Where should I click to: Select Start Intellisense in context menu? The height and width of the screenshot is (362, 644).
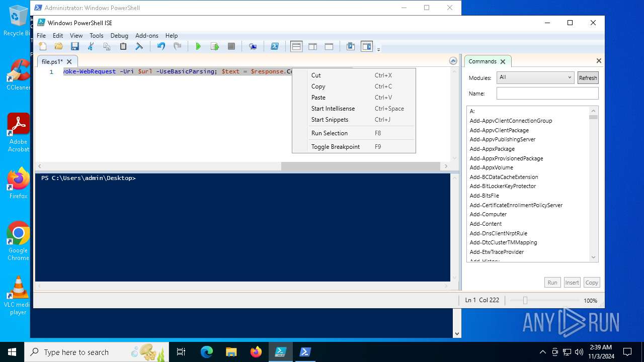point(354,109)
